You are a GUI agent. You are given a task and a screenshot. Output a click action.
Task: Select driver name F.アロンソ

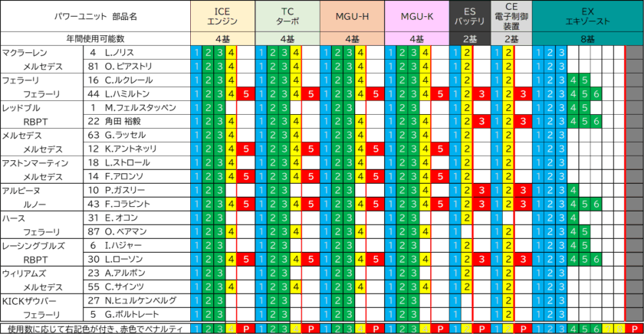tap(123, 176)
